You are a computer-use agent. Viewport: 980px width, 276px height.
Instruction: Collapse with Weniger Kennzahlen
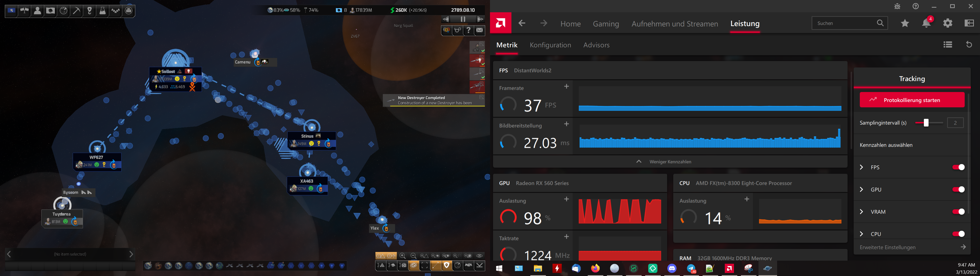click(x=670, y=162)
